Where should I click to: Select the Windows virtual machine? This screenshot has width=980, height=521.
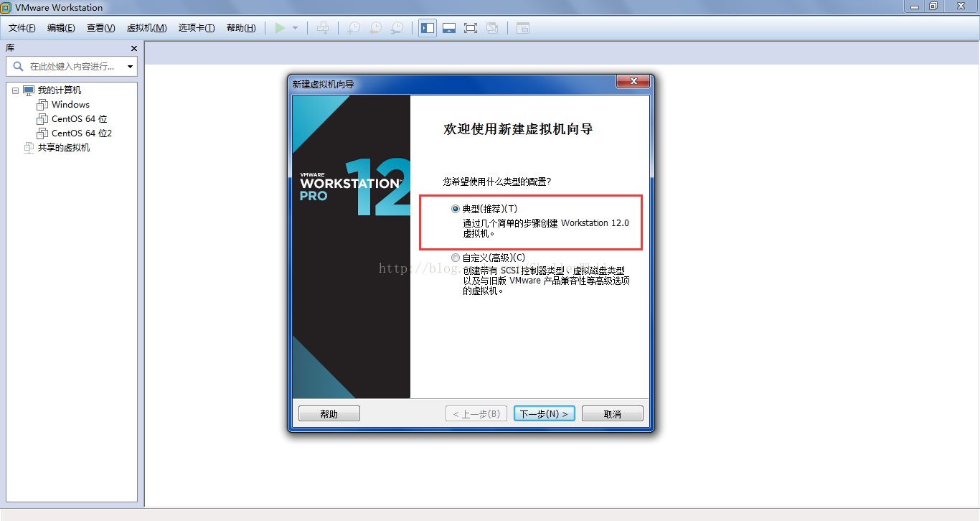click(70, 105)
